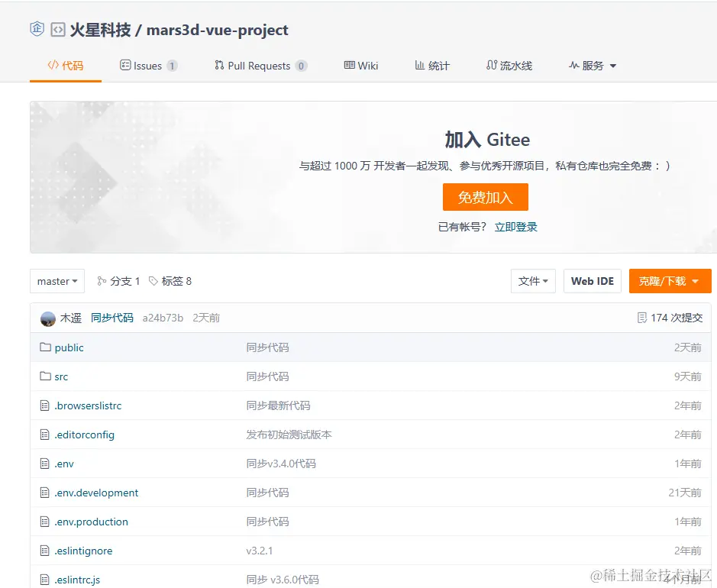
Task: Click the file icon for .env.development
Action: click(x=45, y=493)
